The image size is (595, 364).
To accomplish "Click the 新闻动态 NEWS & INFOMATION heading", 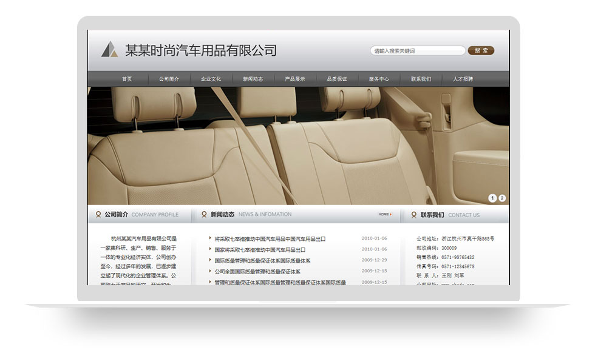I will 251,214.
